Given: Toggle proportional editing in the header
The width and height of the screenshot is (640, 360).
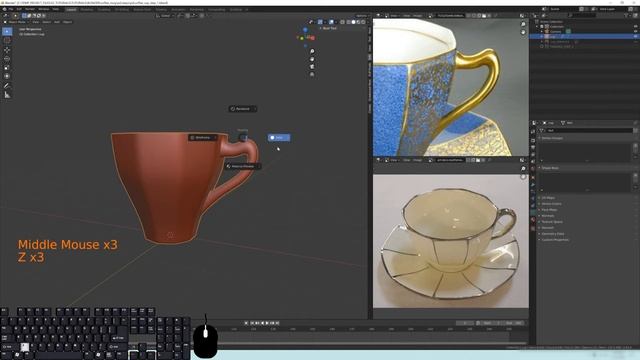Looking at the screenshot, I should pyautogui.click(x=202, y=16).
